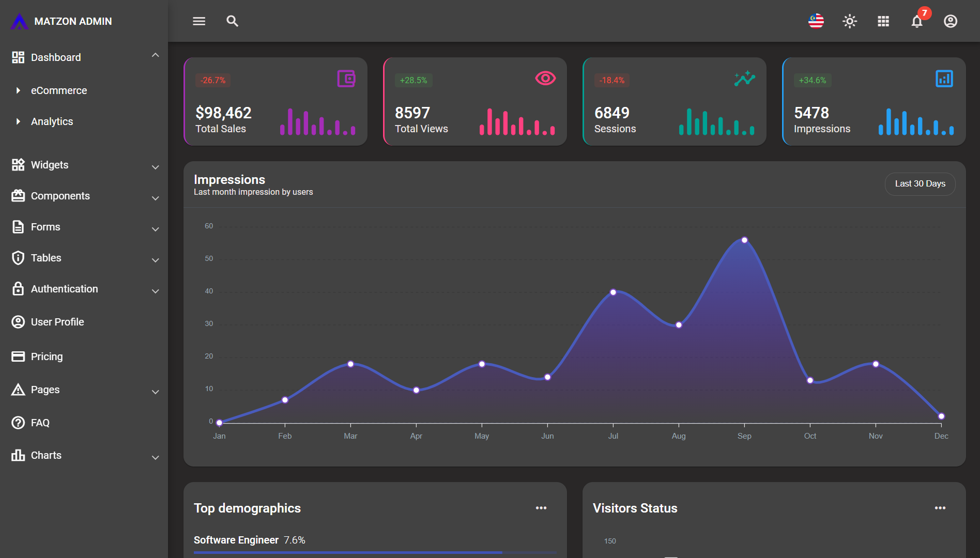The width and height of the screenshot is (980, 558).
Task: Click the Last 30 Days filter button
Action: coord(920,184)
